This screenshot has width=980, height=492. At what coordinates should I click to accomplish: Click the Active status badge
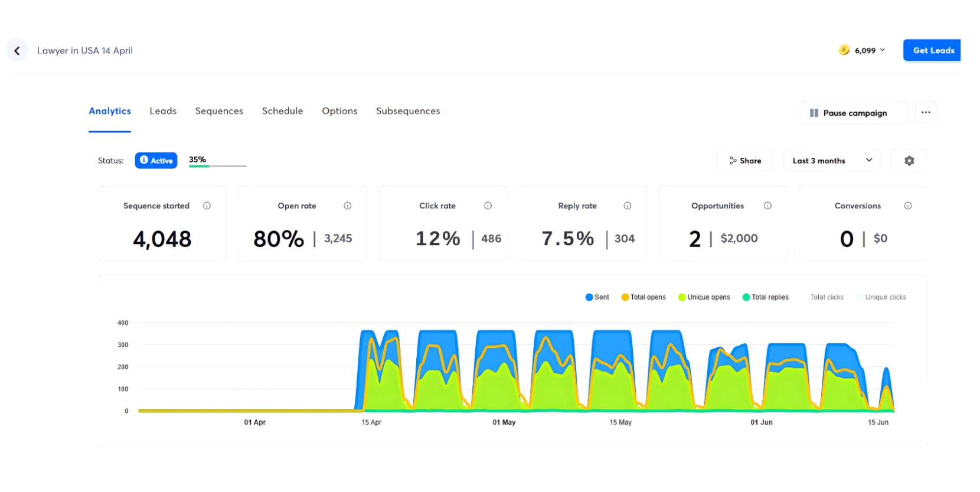pos(156,161)
